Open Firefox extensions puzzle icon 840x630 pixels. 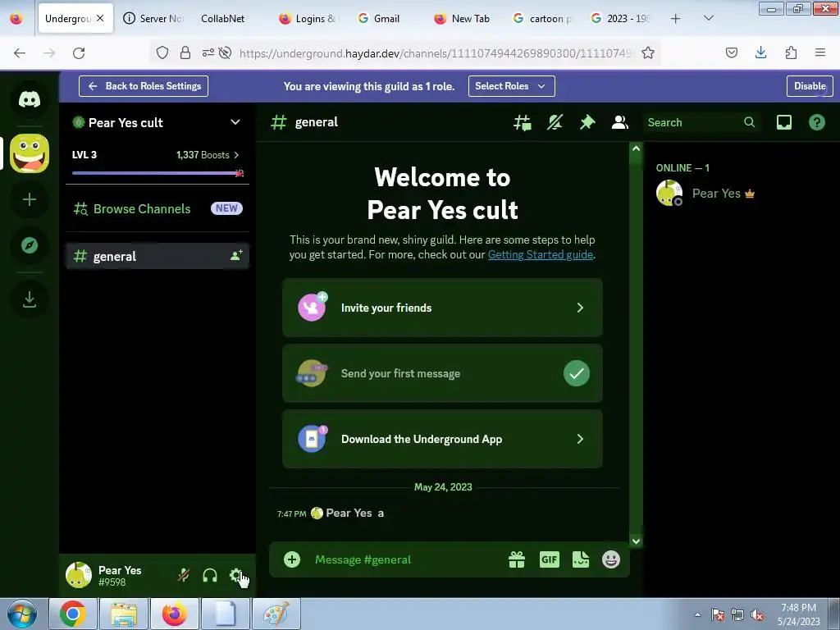pos(791,53)
